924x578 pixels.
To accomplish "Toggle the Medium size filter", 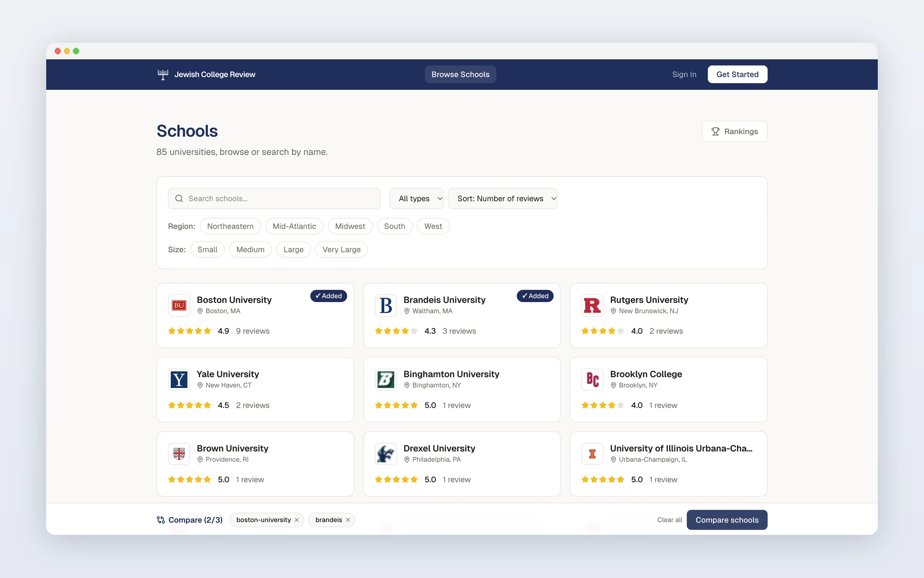I will [x=250, y=249].
